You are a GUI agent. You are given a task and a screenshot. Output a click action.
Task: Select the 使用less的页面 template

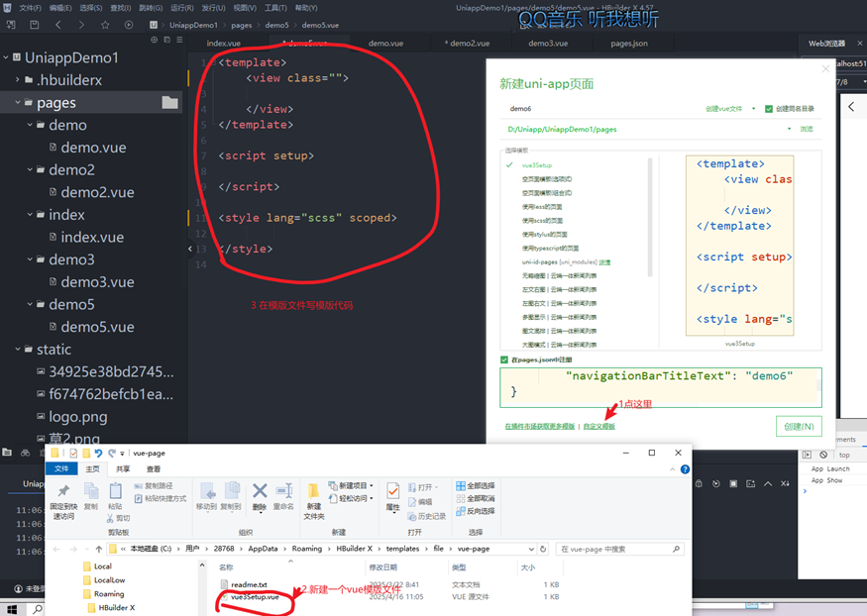(x=541, y=207)
